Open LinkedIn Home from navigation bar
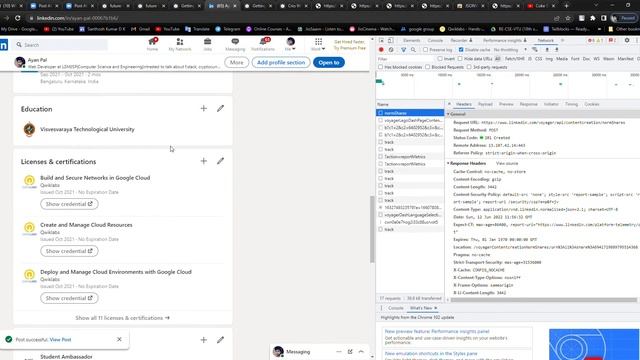The image size is (640, 360). [x=152, y=44]
